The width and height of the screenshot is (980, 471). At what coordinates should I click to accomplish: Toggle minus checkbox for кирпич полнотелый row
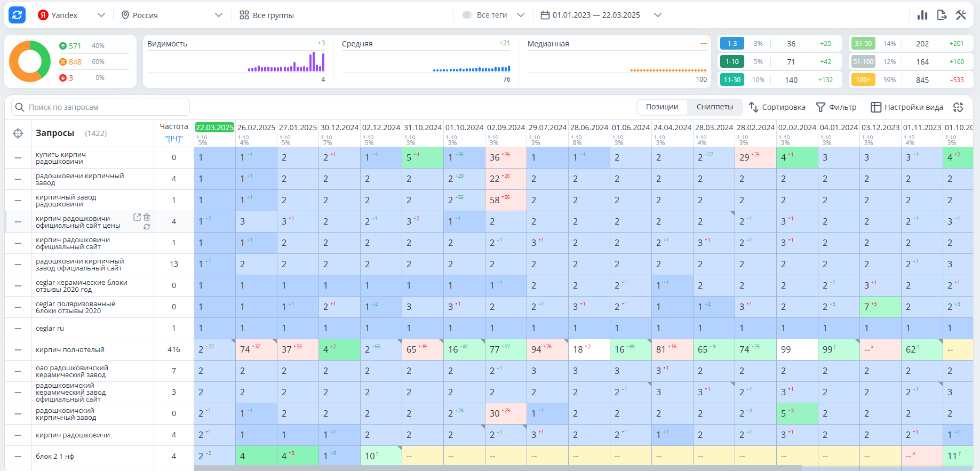[18, 350]
